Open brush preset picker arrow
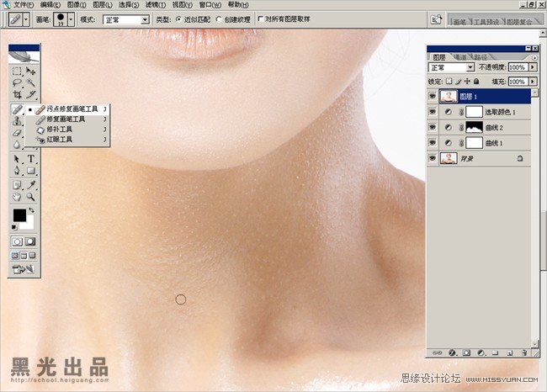 point(71,19)
